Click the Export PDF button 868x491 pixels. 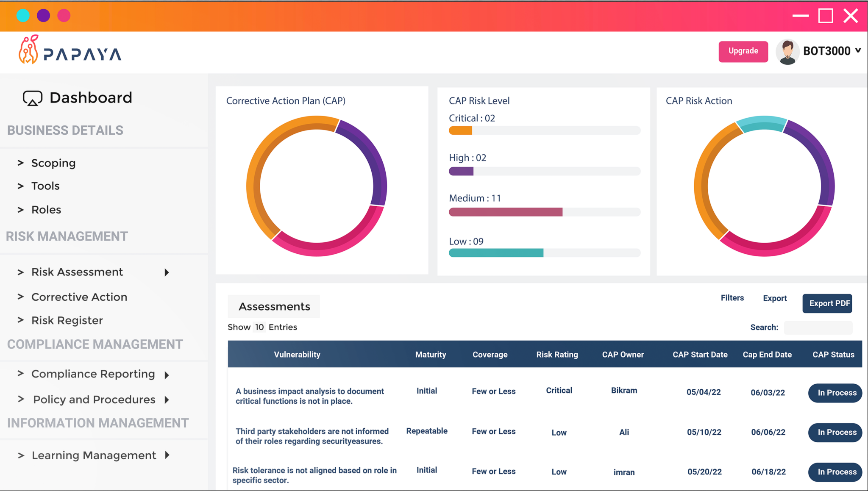827,303
